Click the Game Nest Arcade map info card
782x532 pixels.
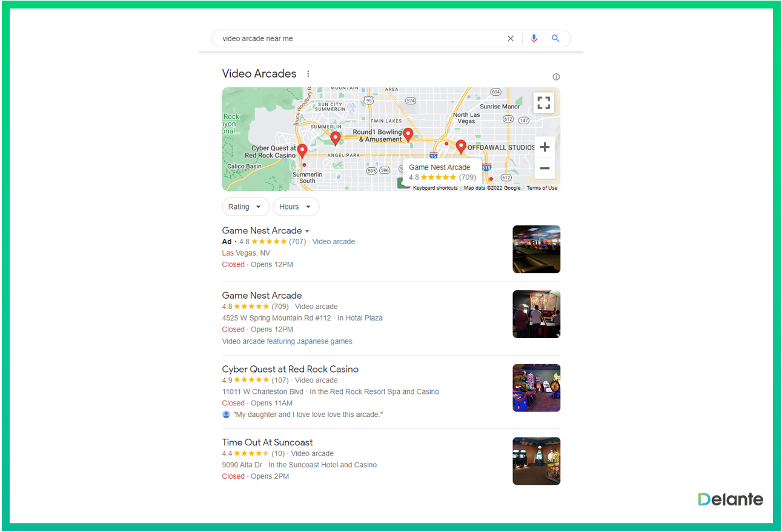442,172
